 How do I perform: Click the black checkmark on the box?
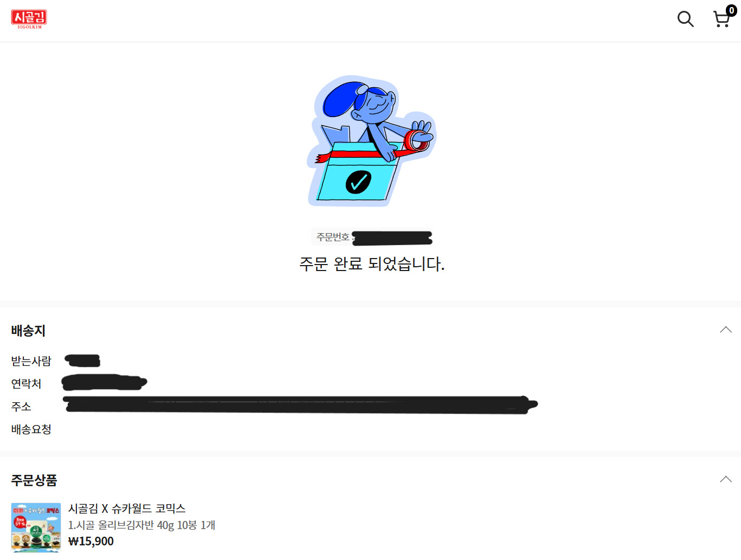[358, 182]
